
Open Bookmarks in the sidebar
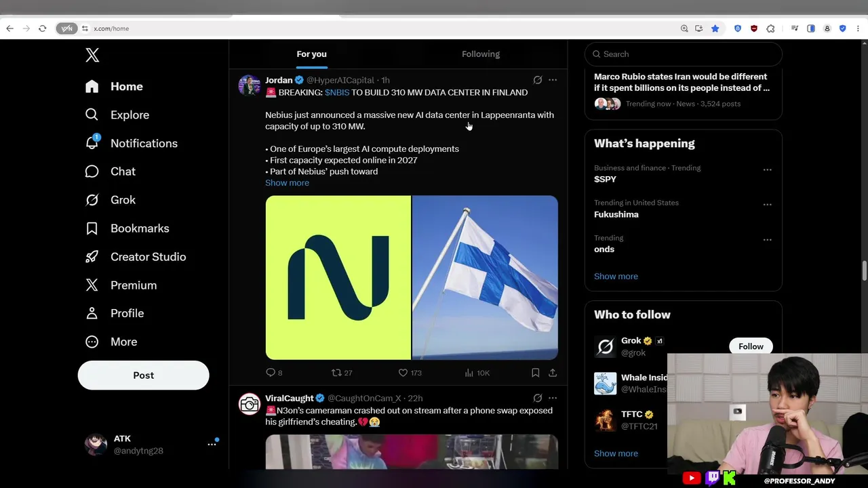pos(127,228)
